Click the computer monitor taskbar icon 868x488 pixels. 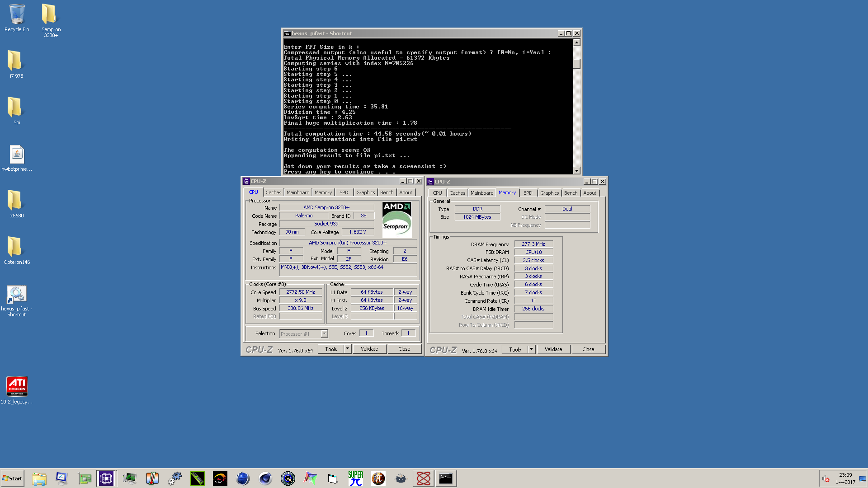pyautogui.click(x=61, y=479)
